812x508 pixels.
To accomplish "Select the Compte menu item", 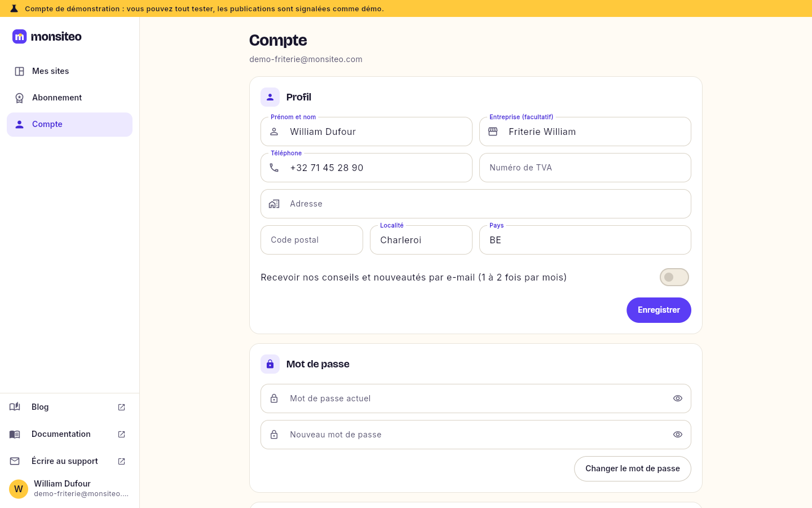I will [69, 124].
